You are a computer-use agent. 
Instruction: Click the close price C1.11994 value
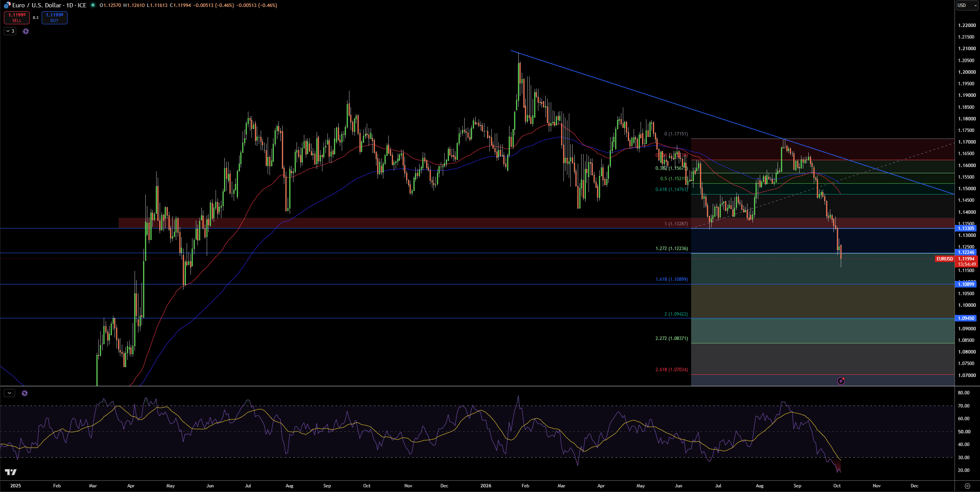pyautogui.click(x=180, y=5)
